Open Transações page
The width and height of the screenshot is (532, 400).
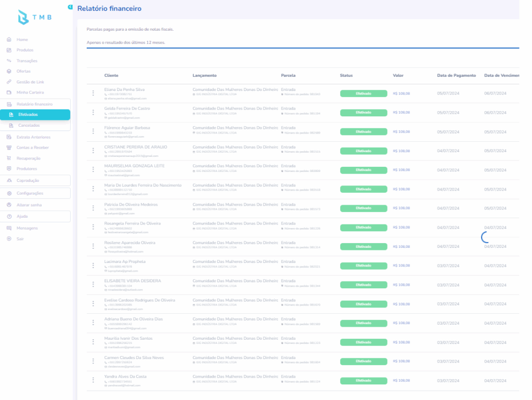(27, 61)
